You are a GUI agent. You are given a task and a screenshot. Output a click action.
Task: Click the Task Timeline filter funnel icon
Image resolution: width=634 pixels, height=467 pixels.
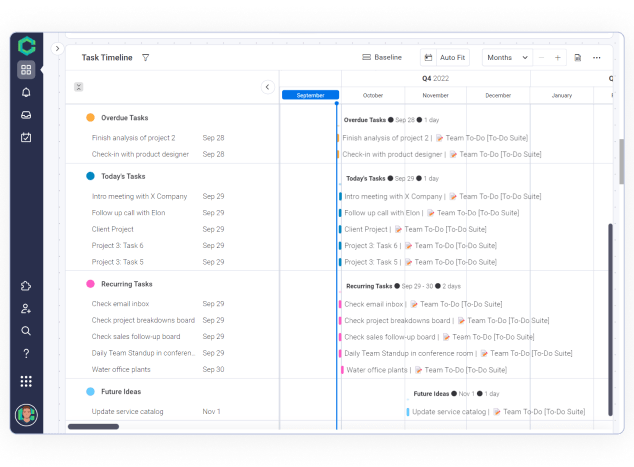click(x=146, y=58)
